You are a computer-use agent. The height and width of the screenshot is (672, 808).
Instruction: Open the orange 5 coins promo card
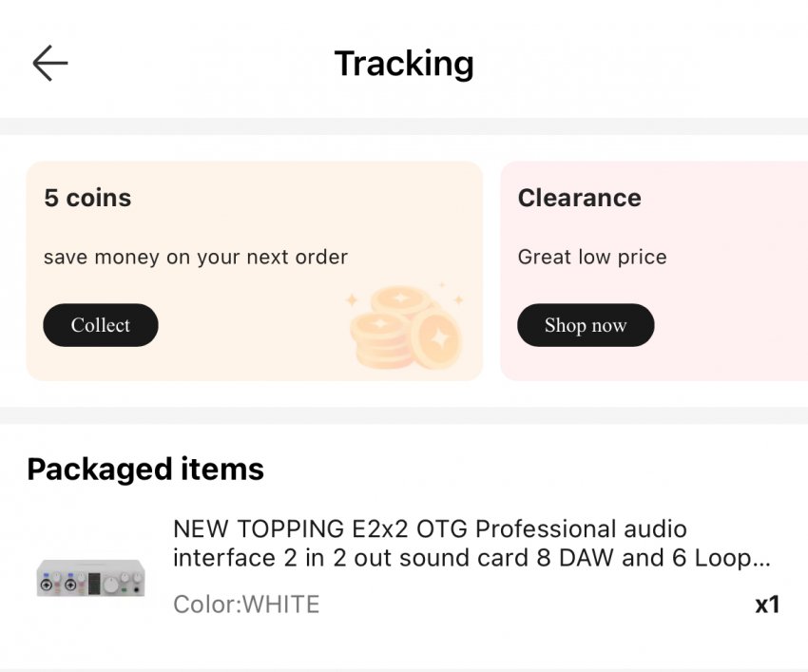[x=255, y=271]
